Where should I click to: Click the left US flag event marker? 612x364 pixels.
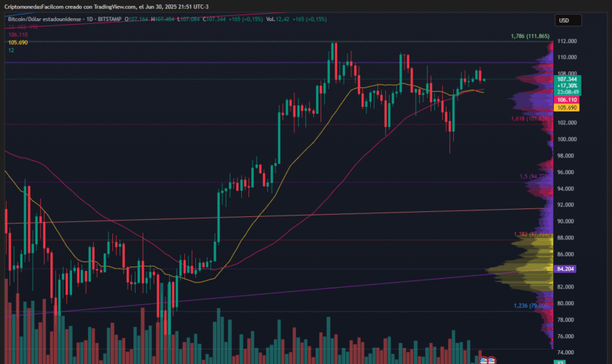(x=484, y=360)
